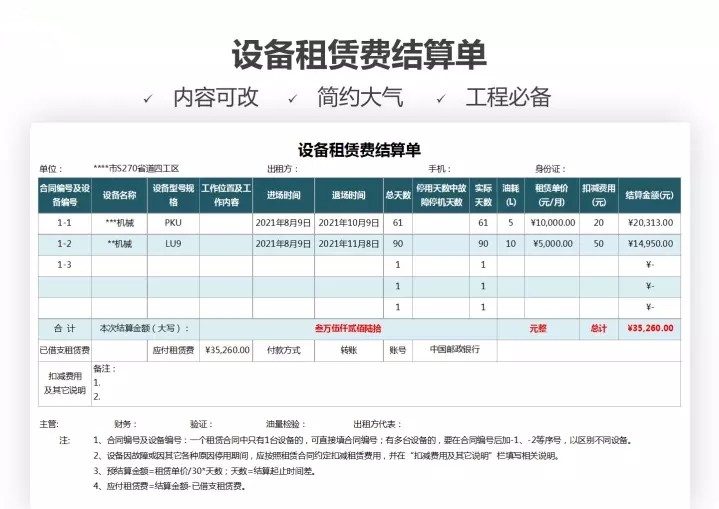Screen dimensions: 719x509
Task: Click the 租赁单价(元/月) column header
Action: pyautogui.click(x=552, y=195)
